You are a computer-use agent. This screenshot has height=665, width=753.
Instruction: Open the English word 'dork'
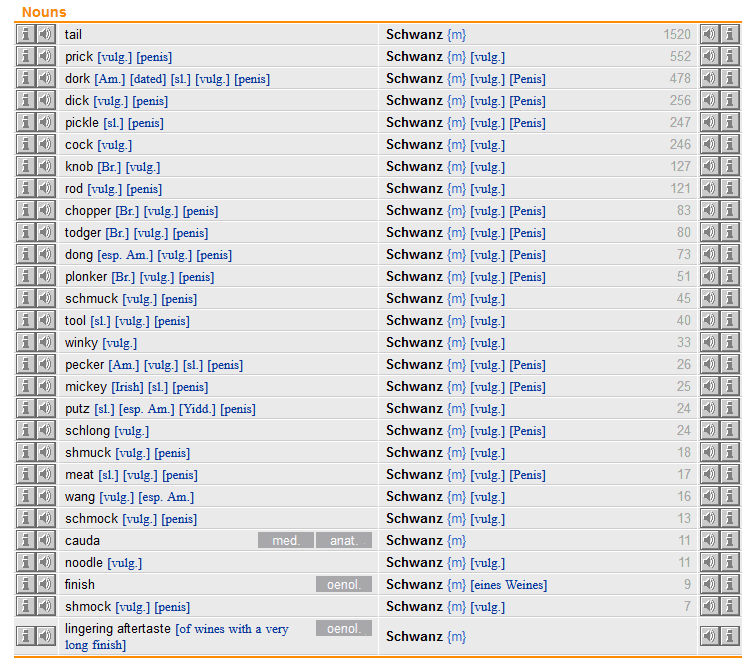pyautogui.click(x=77, y=79)
